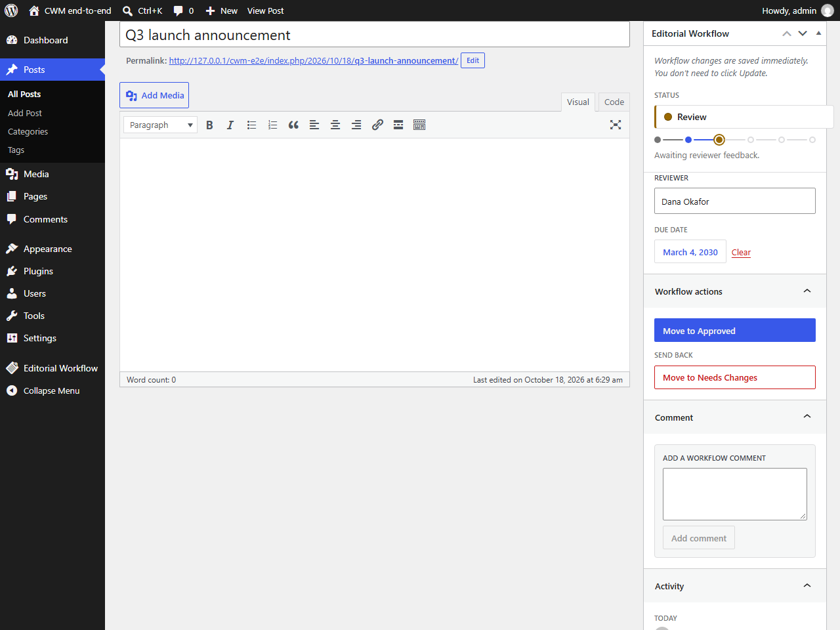Clear the due date
Image resolution: width=840 pixels, height=630 pixels.
pos(741,252)
